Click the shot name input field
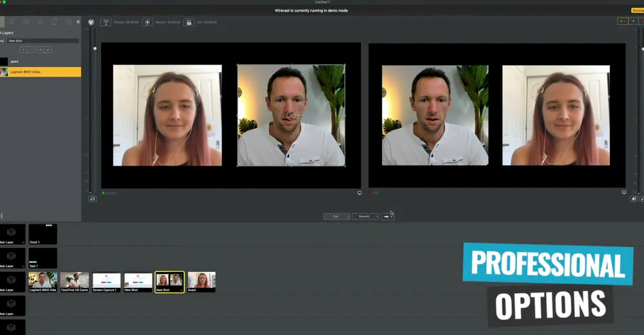The width and height of the screenshot is (644, 335). (x=43, y=41)
